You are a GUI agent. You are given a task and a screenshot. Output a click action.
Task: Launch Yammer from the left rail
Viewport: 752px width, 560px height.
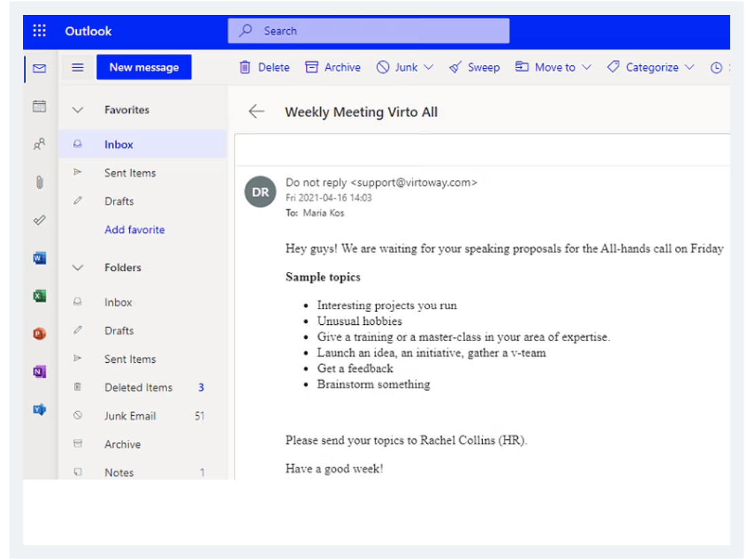tap(39, 409)
